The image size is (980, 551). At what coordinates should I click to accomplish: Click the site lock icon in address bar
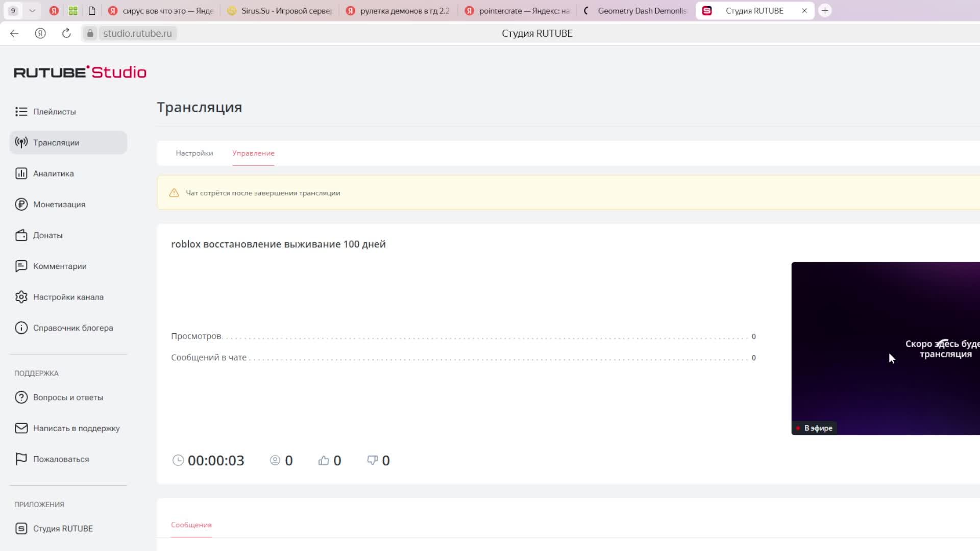click(x=90, y=34)
